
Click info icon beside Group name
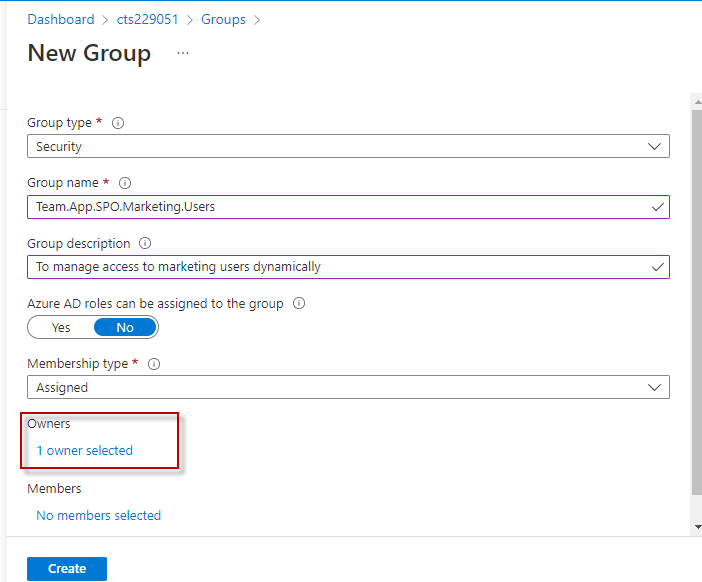125,183
